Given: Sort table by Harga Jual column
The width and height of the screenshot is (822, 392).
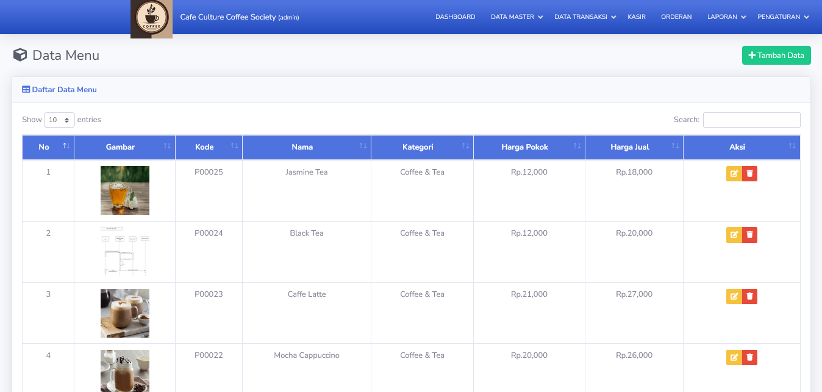Looking at the screenshot, I should coord(634,147).
